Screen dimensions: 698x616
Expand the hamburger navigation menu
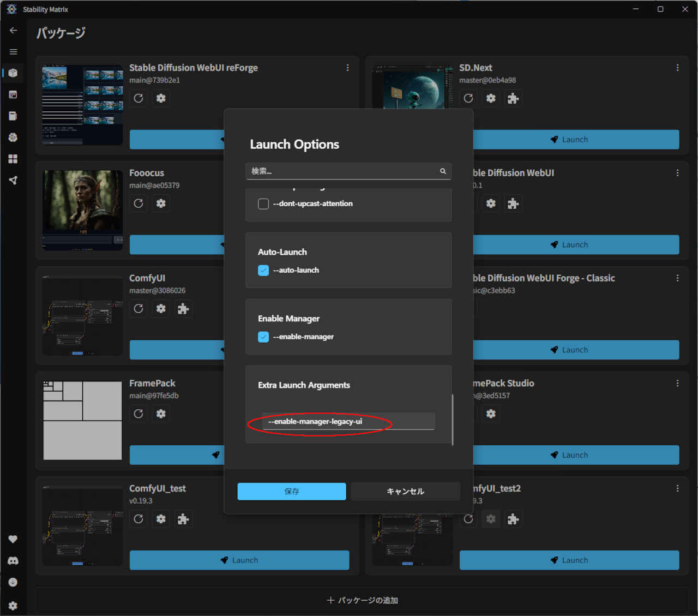[x=13, y=52]
